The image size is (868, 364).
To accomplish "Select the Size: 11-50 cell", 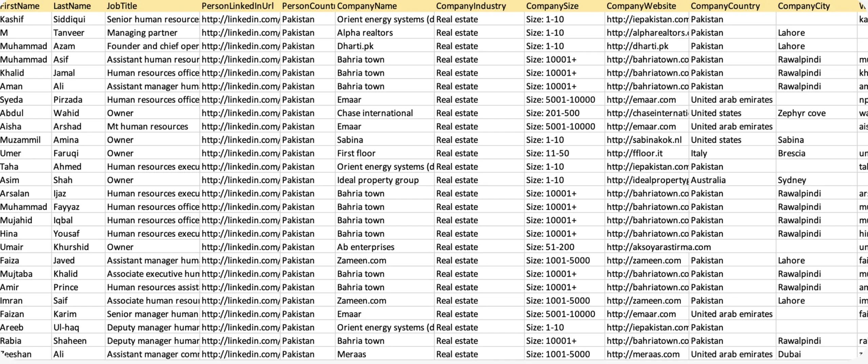I will [564, 153].
